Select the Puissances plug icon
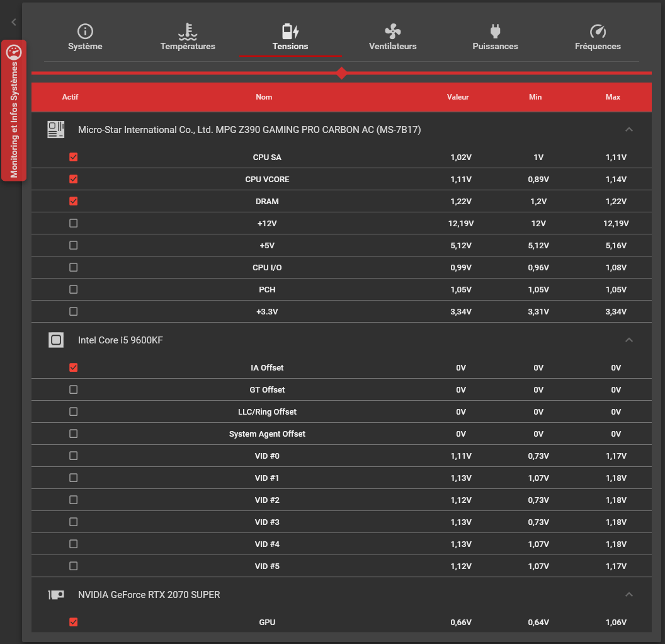Screen dimensions: 665x644 pyautogui.click(x=496, y=32)
